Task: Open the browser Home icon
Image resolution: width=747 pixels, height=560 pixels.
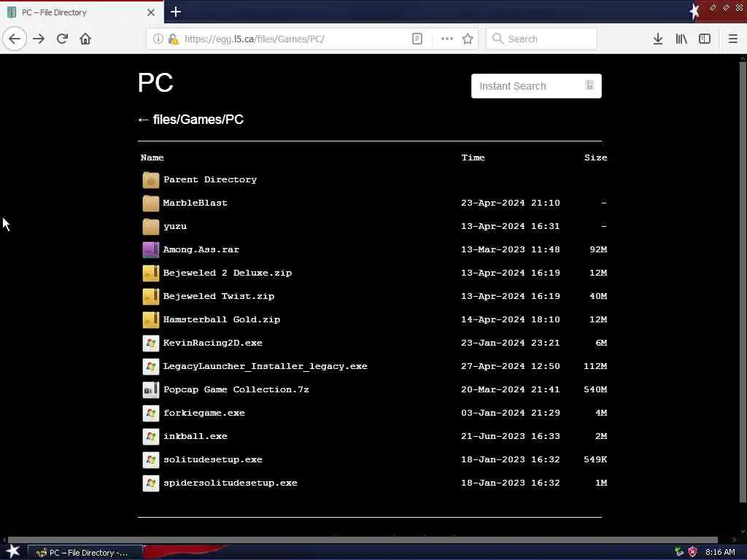Action: (85, 39)
